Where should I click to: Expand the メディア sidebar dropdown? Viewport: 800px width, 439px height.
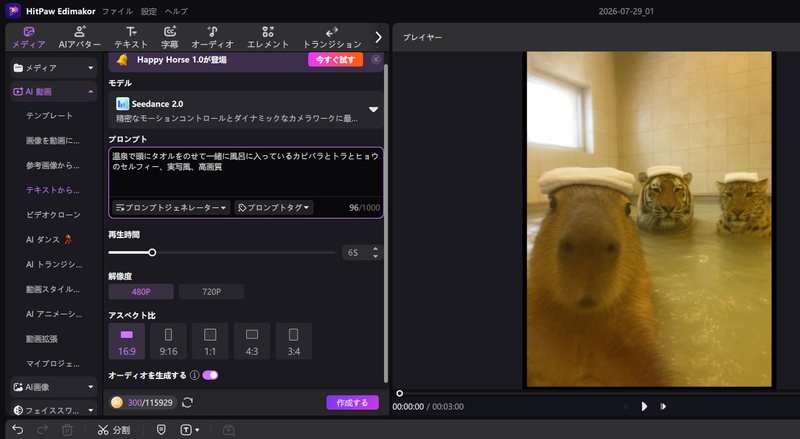pyautogui.click(x=54, y=67)
